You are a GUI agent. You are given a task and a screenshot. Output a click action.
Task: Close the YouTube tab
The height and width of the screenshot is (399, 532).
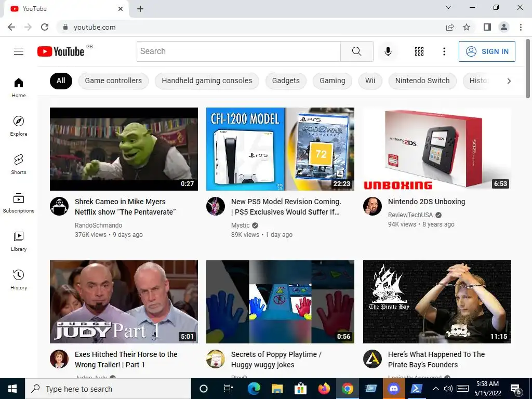tap(121, 9)
